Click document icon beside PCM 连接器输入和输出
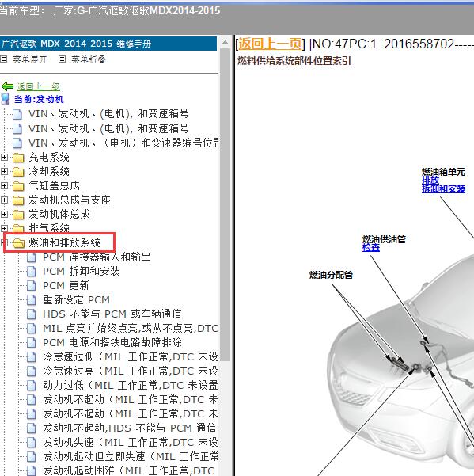Image resolution: width=474 pixels, height=476 pixels. tap(32, 257)
